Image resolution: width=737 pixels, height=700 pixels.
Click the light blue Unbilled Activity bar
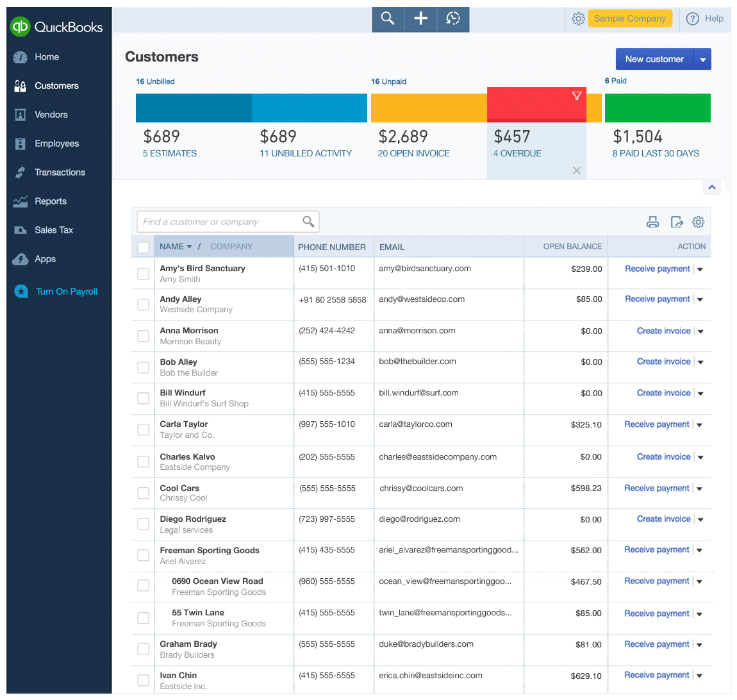pos(310,108)
